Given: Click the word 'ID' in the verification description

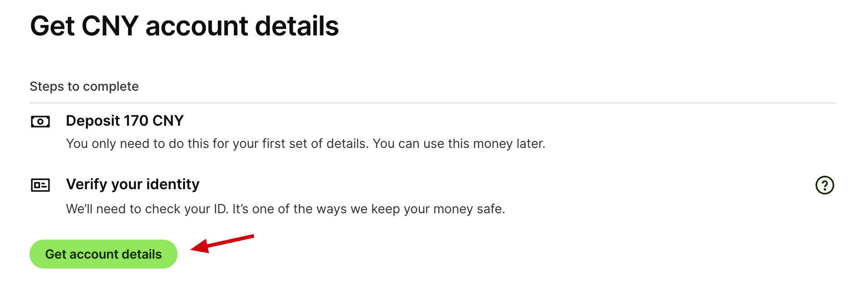Looking at the screenshot, I should pyautogui.click(x=221, y=209).
